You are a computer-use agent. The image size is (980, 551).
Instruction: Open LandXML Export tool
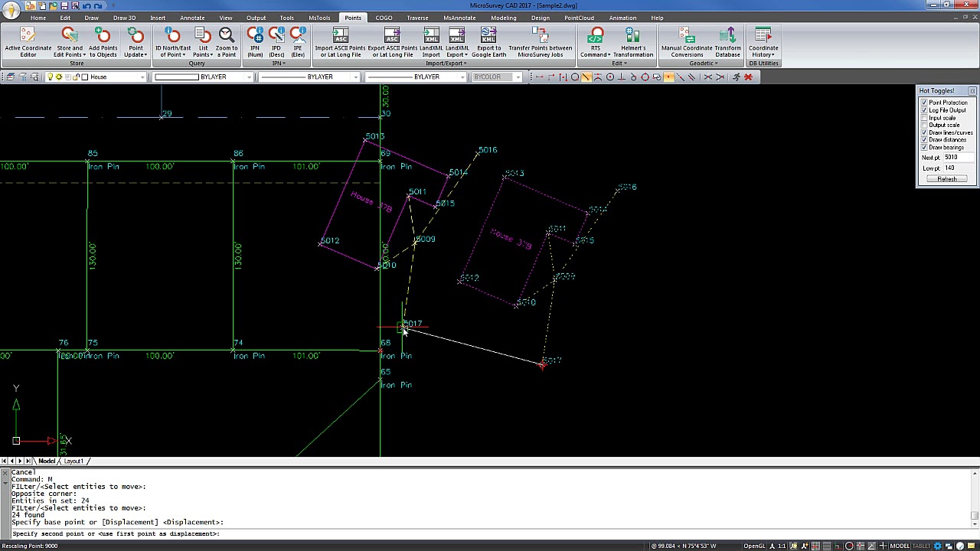tap(456, 42)
